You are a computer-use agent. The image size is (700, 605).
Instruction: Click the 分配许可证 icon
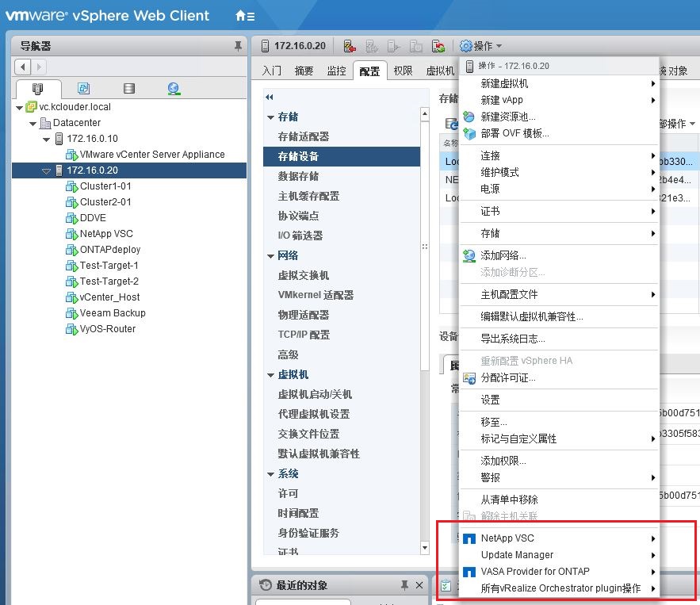click(469, 379)
